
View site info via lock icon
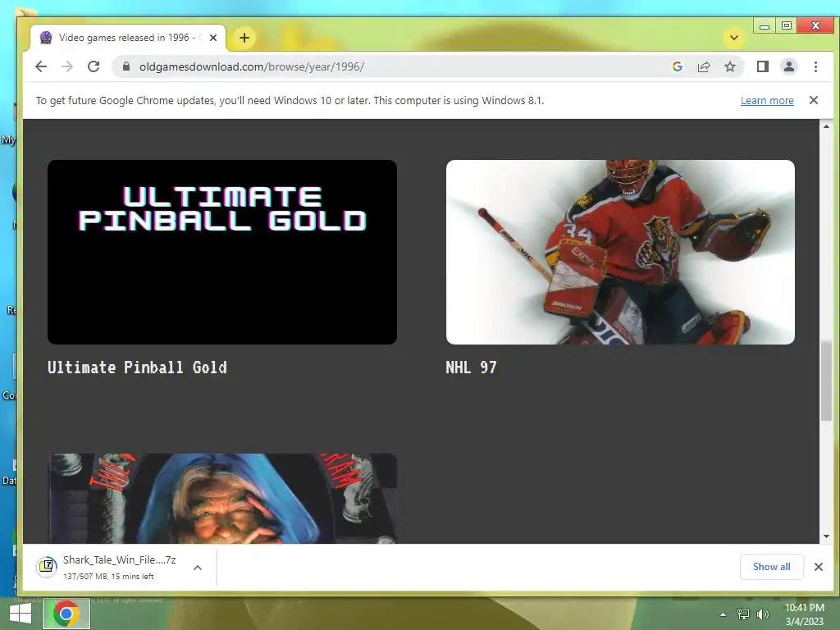click(126, 66)
